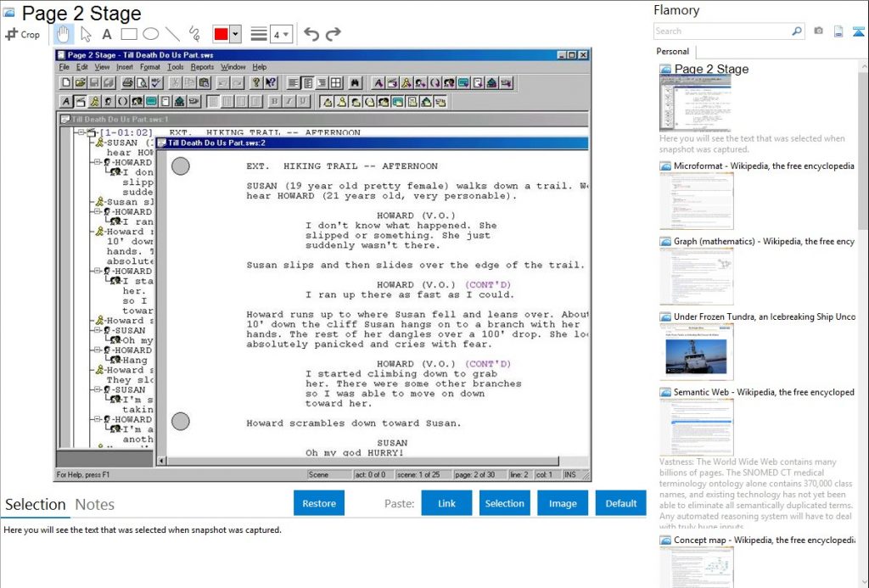Open the Page 2 Stage snapshot thumbnail
Screen dimensions: 869x588
tap(695, 104)
